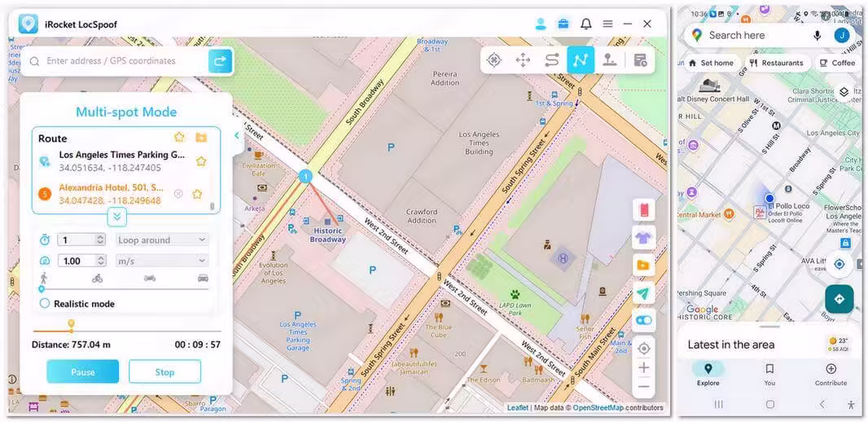The image size is (868, 422).
Task: Open the map layers icon in Google Maps
Action: coord(844,92)
